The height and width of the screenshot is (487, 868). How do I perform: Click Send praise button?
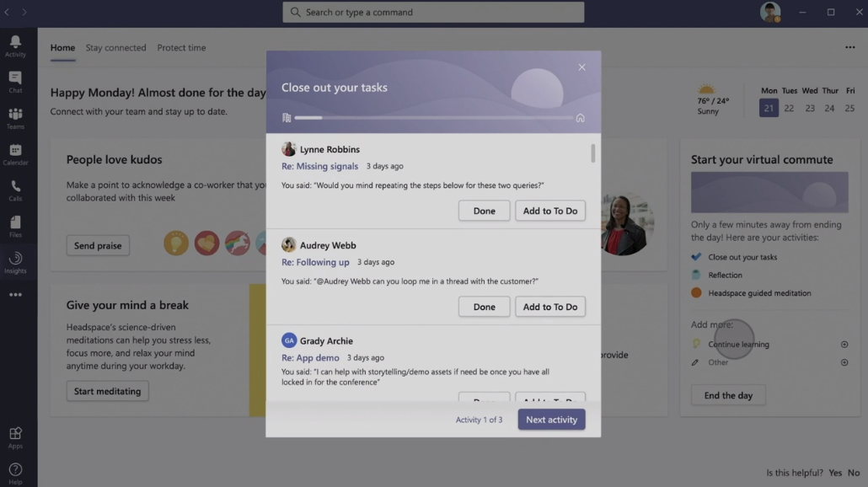click(98, 245)
